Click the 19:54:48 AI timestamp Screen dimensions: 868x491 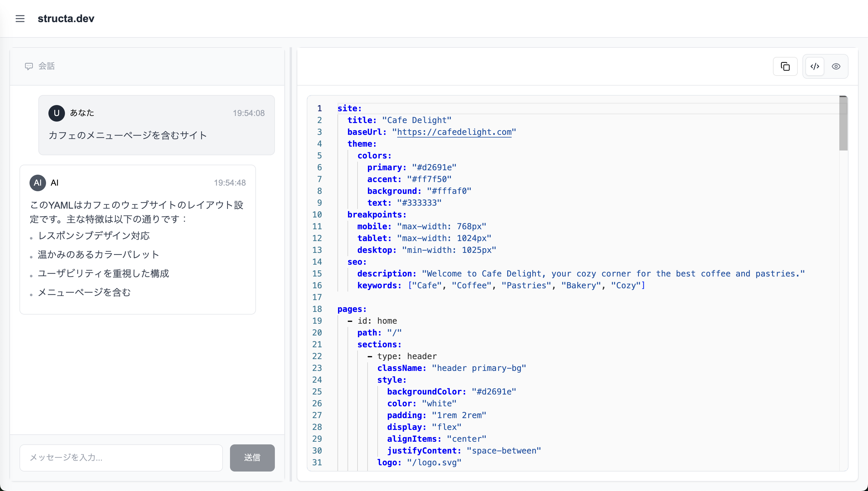point(229,183)
